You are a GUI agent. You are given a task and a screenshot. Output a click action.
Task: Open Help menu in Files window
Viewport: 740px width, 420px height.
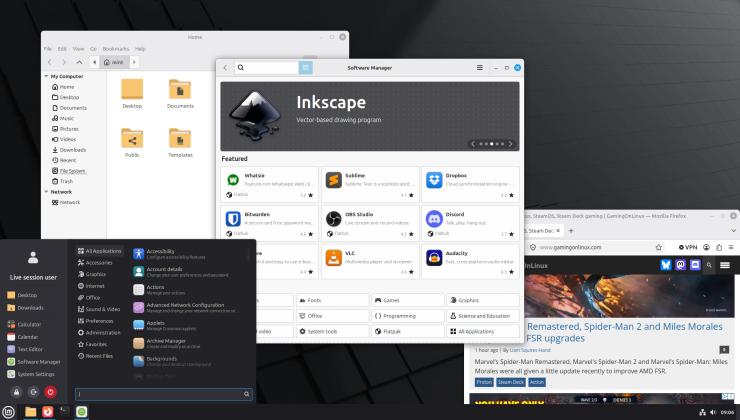pyautogui.click(x=140, y=49)
